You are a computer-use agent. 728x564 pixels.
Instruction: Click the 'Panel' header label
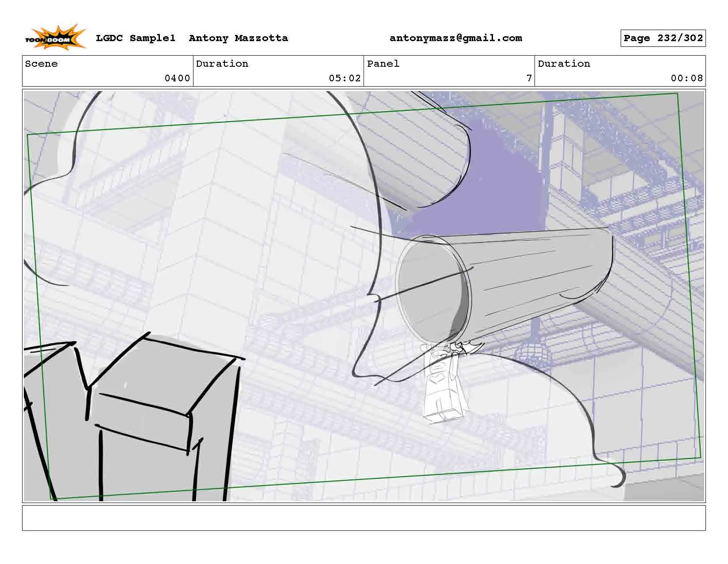tap(383, 64)
